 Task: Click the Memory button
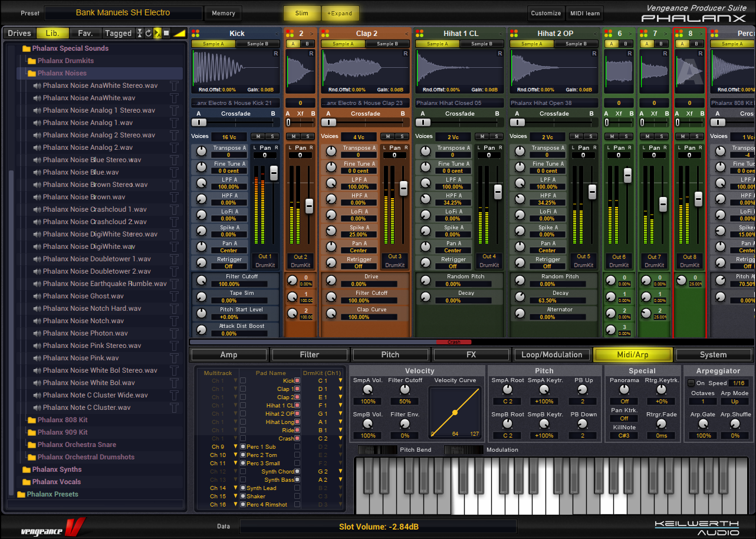click(223, 13)
